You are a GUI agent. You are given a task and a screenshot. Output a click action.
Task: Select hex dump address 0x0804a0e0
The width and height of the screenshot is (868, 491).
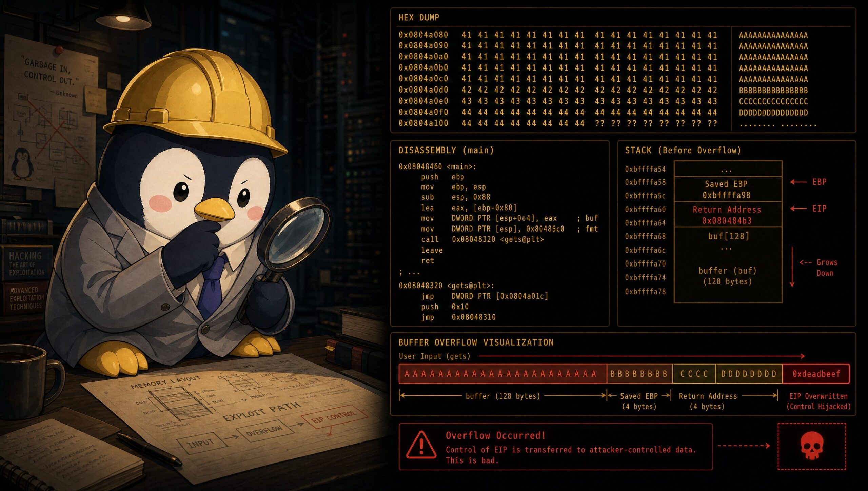click(423, 101)
